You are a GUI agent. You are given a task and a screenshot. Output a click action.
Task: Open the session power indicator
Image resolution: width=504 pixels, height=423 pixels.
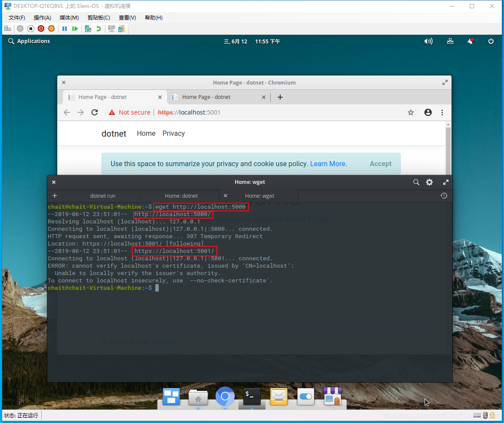491,41
